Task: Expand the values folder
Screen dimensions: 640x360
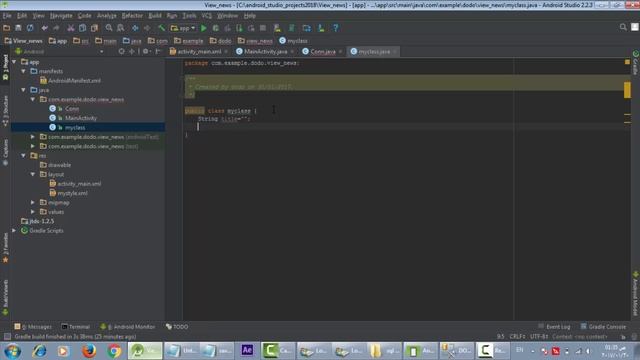Action: (33, 212)
